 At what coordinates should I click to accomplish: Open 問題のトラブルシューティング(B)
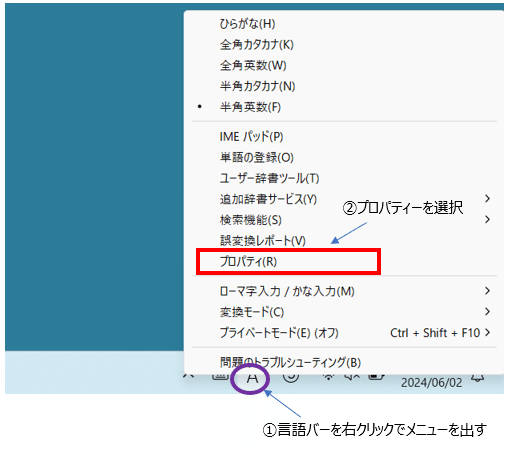pyautogui.click(x=290, y=362)
